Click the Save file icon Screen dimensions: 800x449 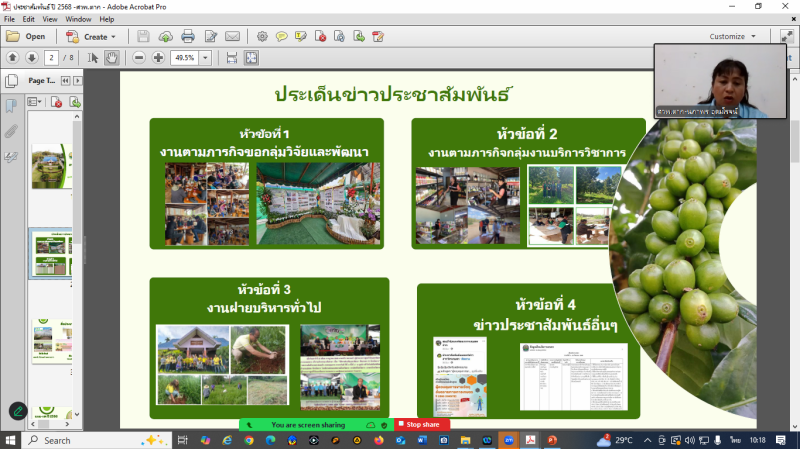(144, 36)
